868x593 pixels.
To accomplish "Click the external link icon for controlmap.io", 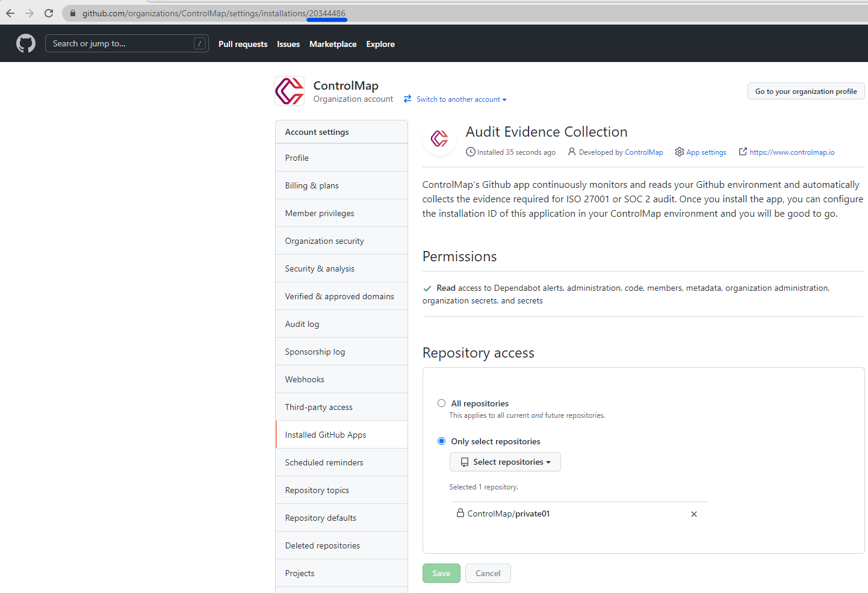I will [x=742, y=152].
